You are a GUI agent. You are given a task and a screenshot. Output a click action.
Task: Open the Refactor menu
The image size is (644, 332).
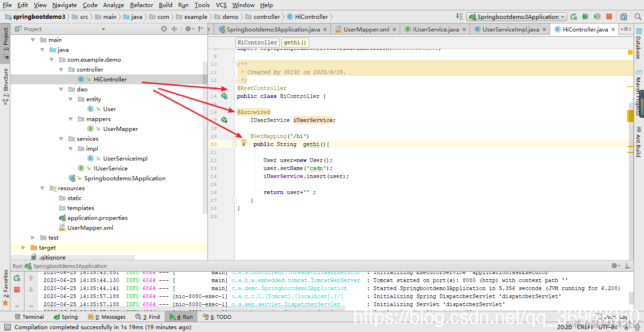[x=141, y=5]
